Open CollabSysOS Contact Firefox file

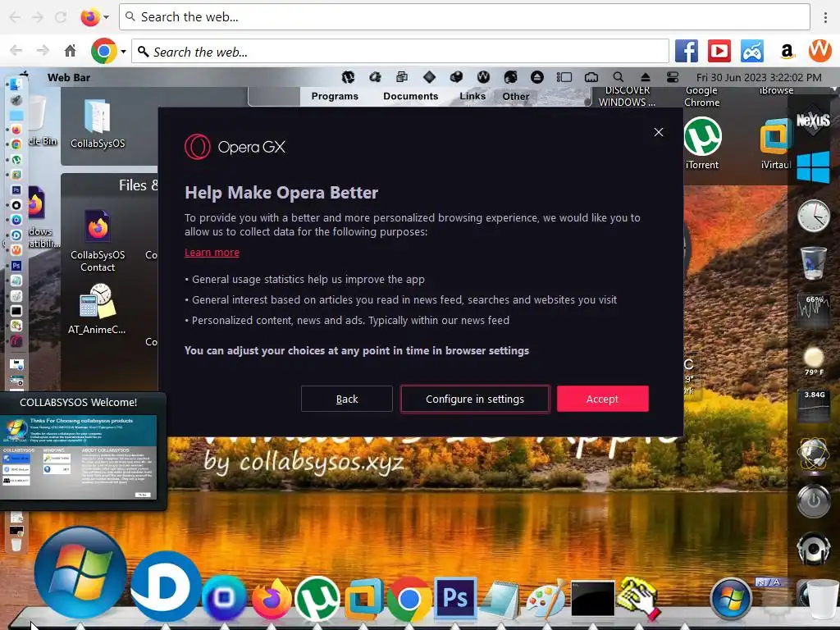coord(98,240)
